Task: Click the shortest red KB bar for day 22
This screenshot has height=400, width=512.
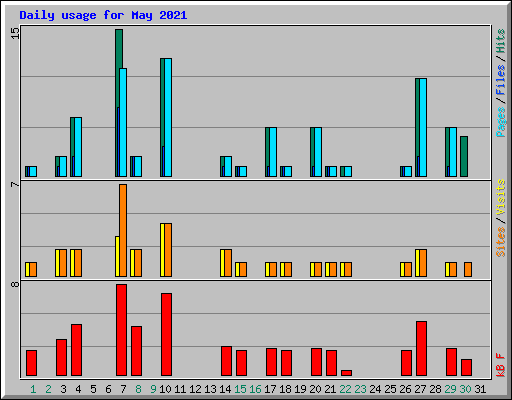Action: tap(346, 373)
